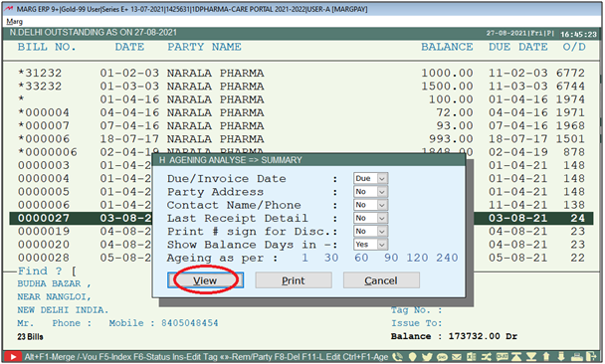Click the exit door icon in status bar
This screenshot has height=364, width=605.
[591, 357]
